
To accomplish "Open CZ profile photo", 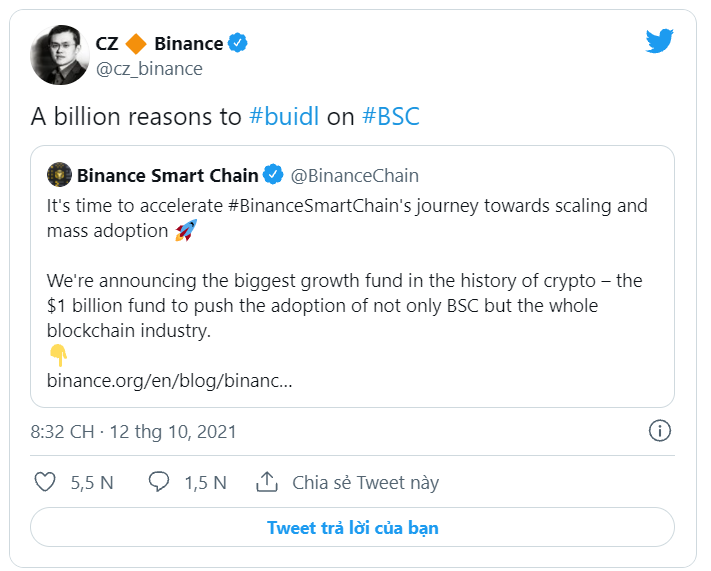I will pos(60,55).
